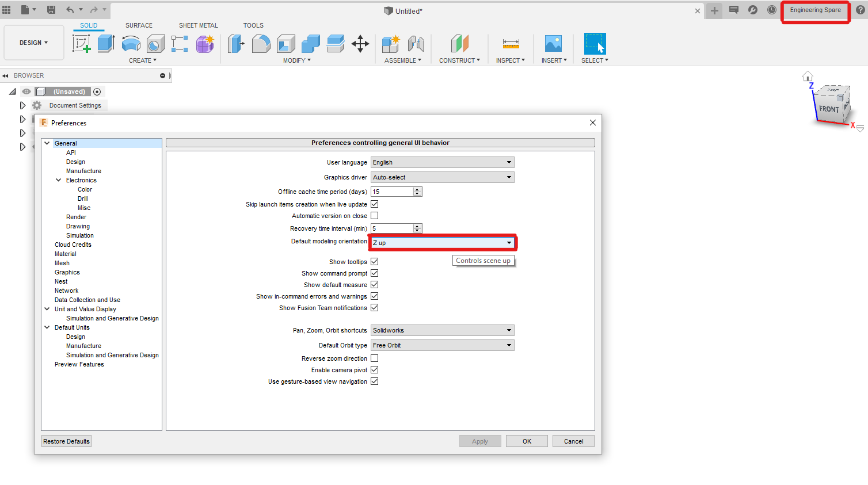Open the DESIGN workspace dropdown
Image resolution: width=868 pixels, height=485 pixels.
(34, 43)
